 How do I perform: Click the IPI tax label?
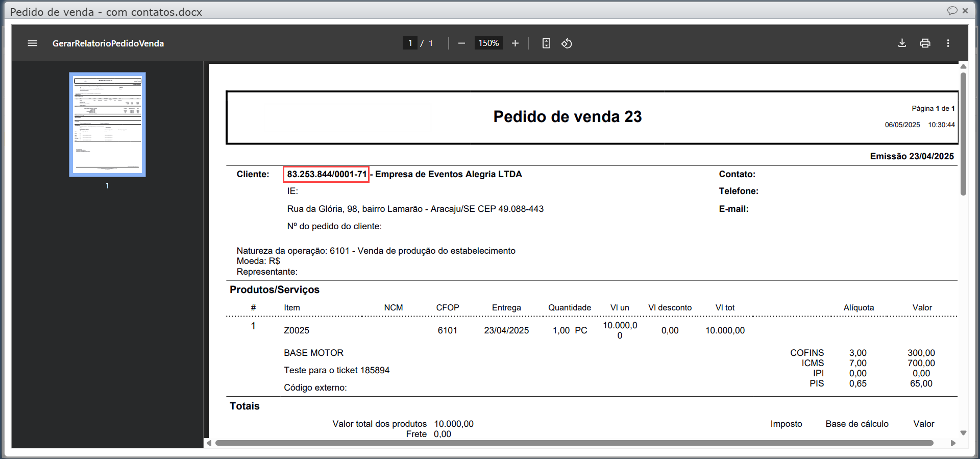coord(819,373)
